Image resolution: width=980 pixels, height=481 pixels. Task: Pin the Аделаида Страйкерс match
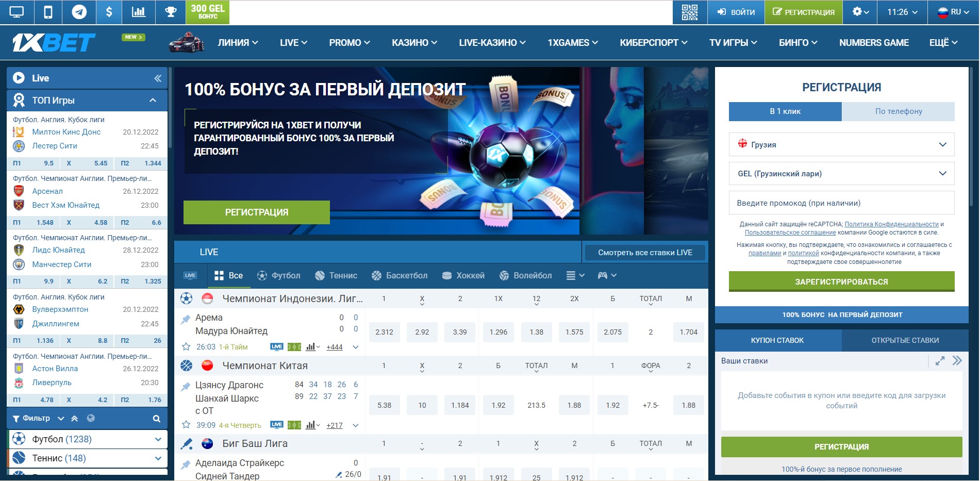point(186,465)
